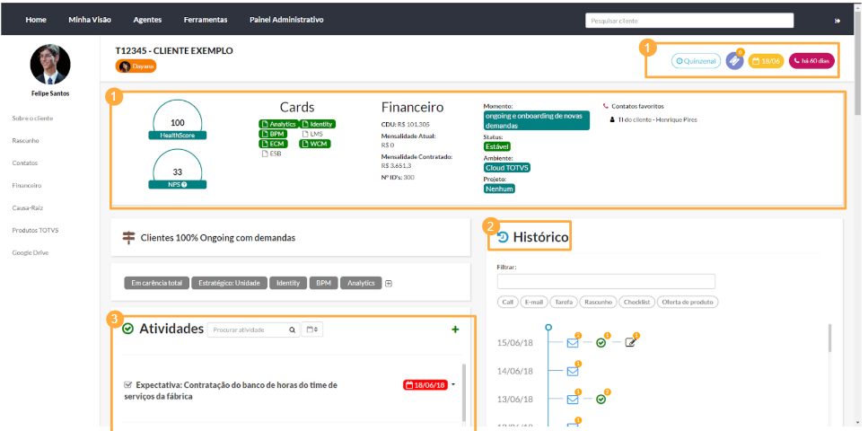The height and width of the screenshot is (431, 868).
Task: Toggle the E-mail filter chip
Action: (x=534, y=302)
